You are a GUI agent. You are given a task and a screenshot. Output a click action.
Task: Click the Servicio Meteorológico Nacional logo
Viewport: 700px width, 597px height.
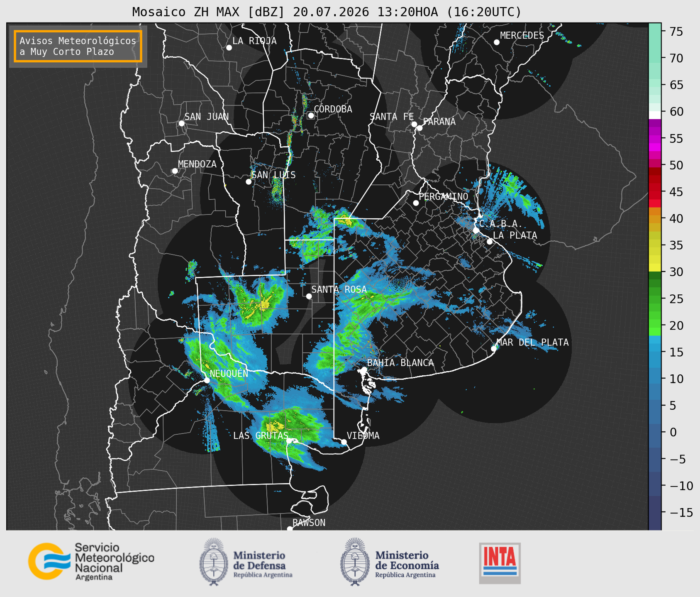(x=91, y=561)
